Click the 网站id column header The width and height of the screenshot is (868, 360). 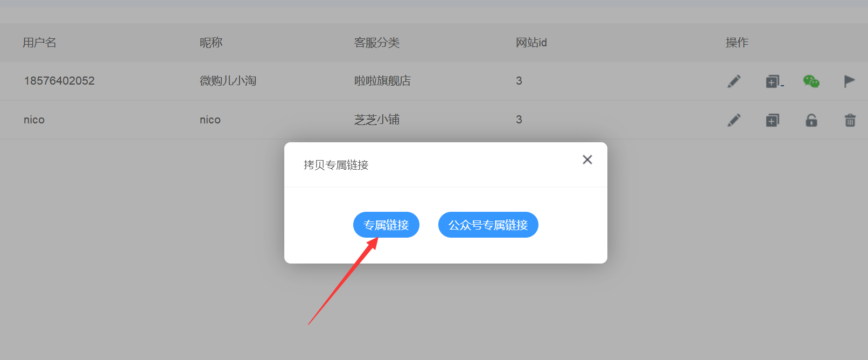[531, 43]
